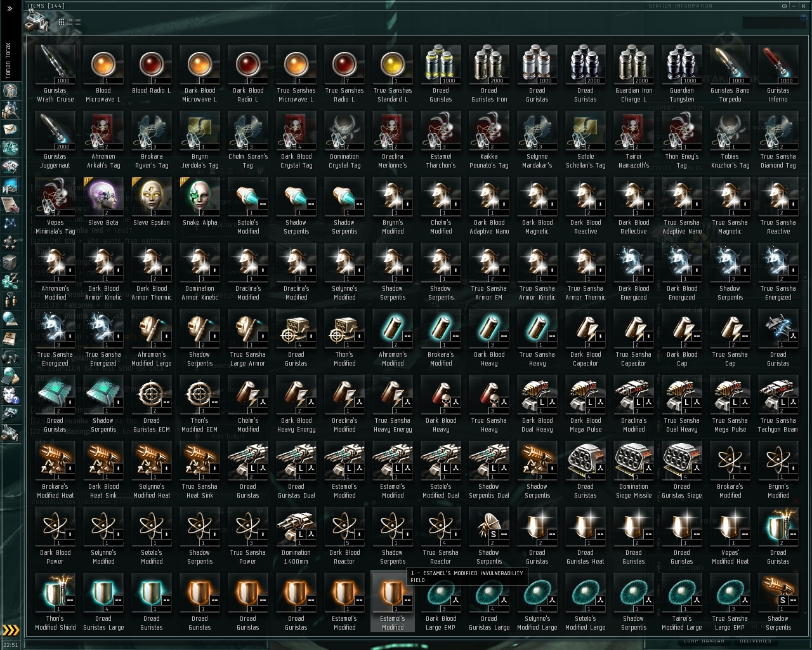Image resolution: width=812 pixels, height=650 pixels.
Task: Open the help portrait icon in sidebar
Action: coord(10,395)
